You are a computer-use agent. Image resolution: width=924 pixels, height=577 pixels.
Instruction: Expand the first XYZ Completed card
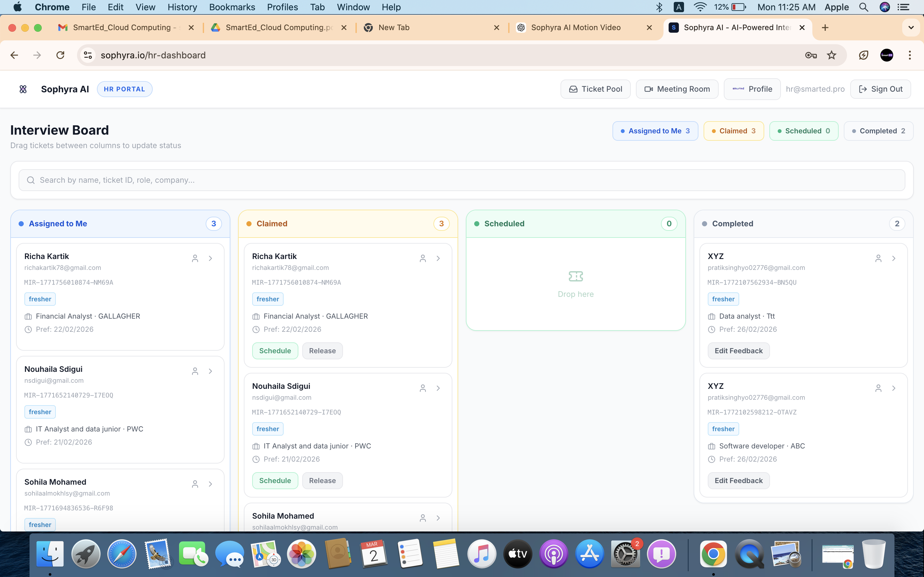click(x=894, y=258)
